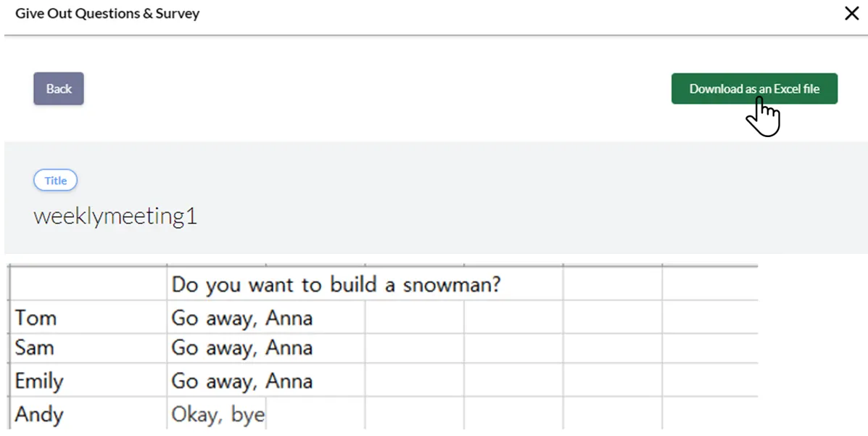This screenshot has height=436, width=868.
Task: Select the snowman question header cell
Action: click(x=336, y=284)
